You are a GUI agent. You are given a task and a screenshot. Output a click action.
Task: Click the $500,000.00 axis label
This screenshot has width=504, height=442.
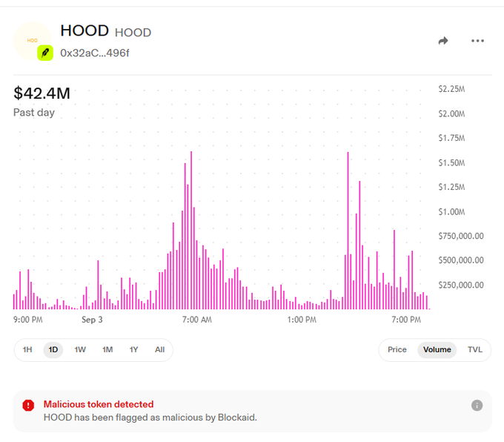(461, 260)
